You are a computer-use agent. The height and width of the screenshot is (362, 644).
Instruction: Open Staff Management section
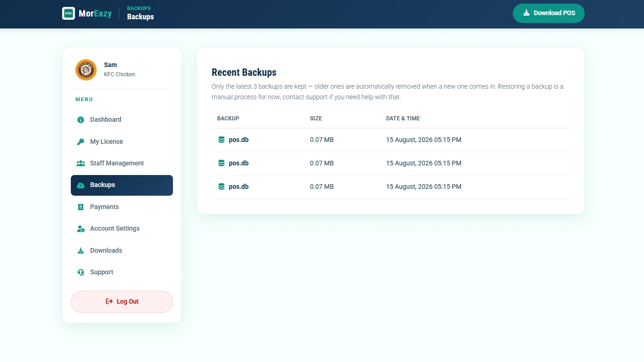(x=122, y=163)
